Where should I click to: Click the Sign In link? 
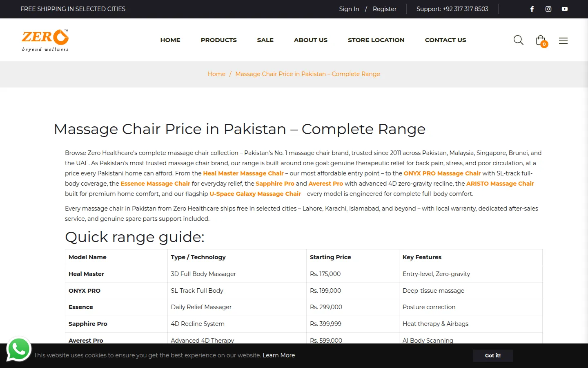coord(349,9)
